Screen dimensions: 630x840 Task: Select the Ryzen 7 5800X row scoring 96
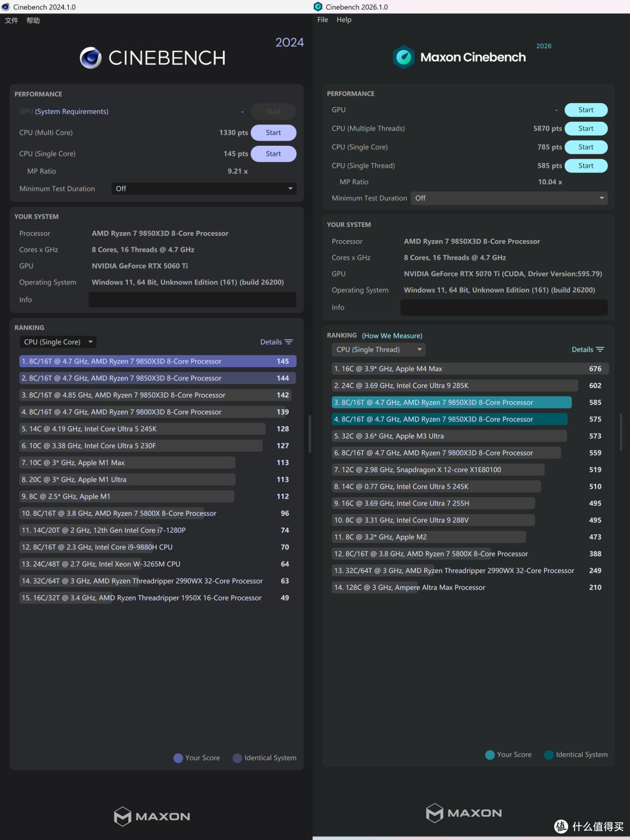pyautogui.click(x=157, y=514)
